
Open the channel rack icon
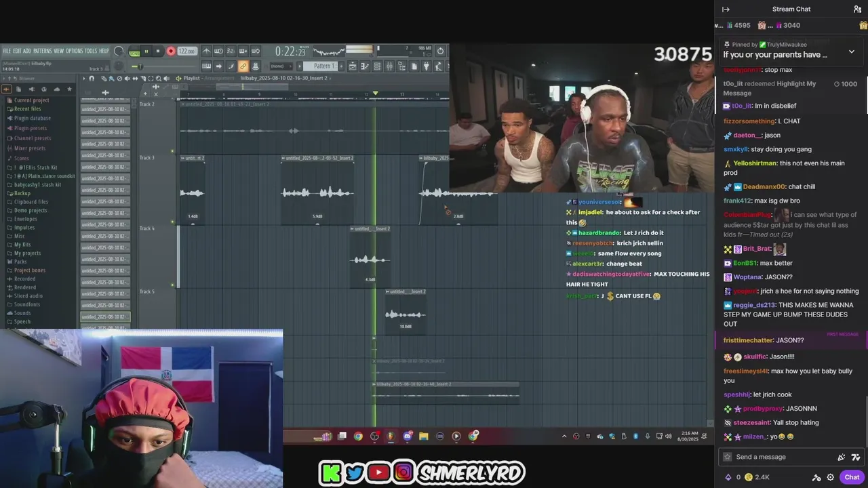point(377,66)
